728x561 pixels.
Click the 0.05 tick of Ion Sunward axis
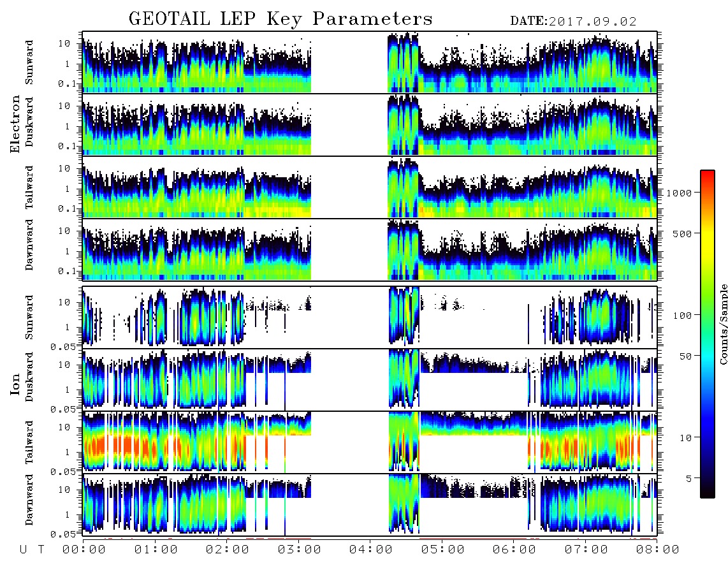click(x=64, y=346)
